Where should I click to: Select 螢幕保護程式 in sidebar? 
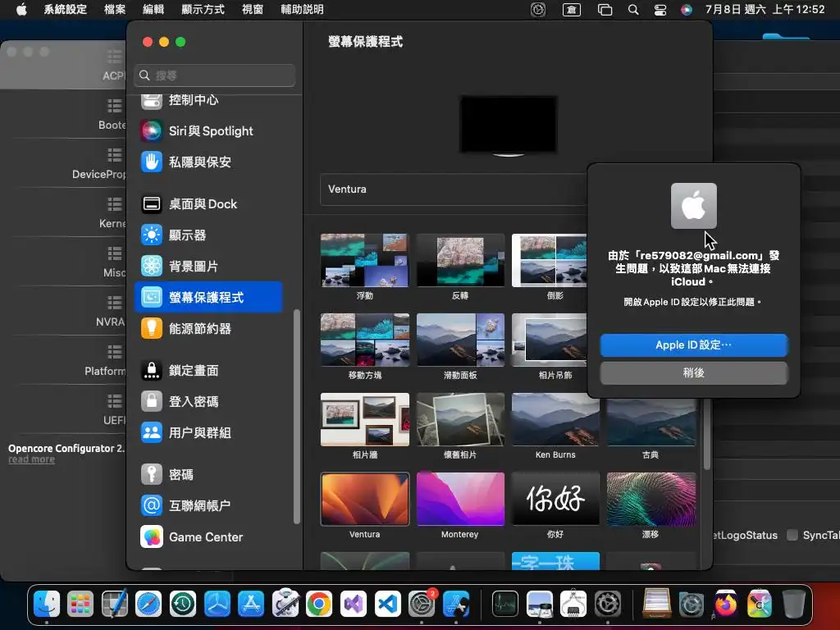tap(209, 297)
